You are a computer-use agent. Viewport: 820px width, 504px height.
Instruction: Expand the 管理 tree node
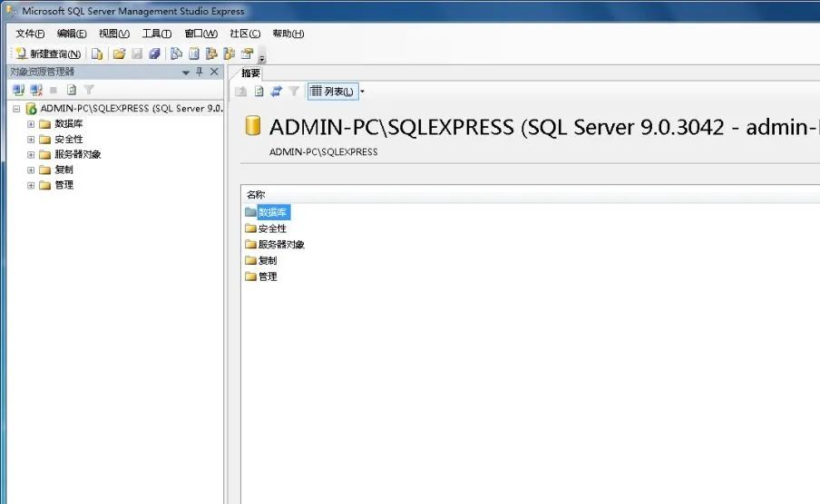coord(31,185)
